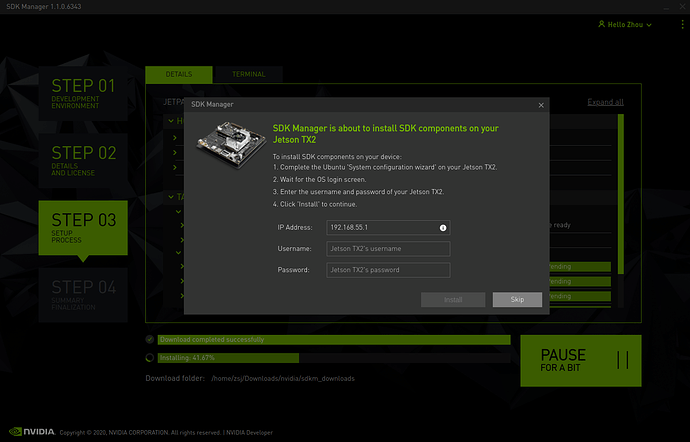Viewport: 690px width, 442px height.
Task: Click the Jetson TX2 board image
Action: (231, 145)
